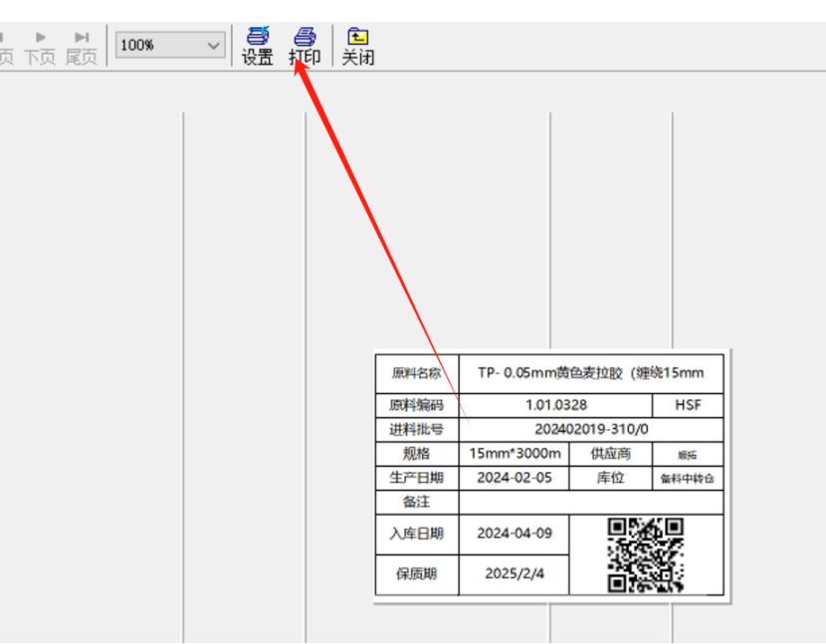Click the QR code on the label
This screenshot has height=644, width=826.
click(x=645, y=554)
